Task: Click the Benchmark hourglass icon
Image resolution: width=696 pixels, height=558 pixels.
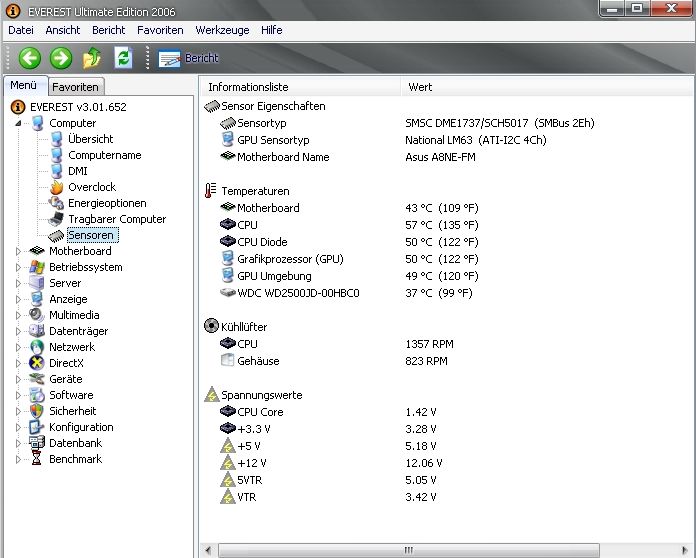Action: coord(37,459)
